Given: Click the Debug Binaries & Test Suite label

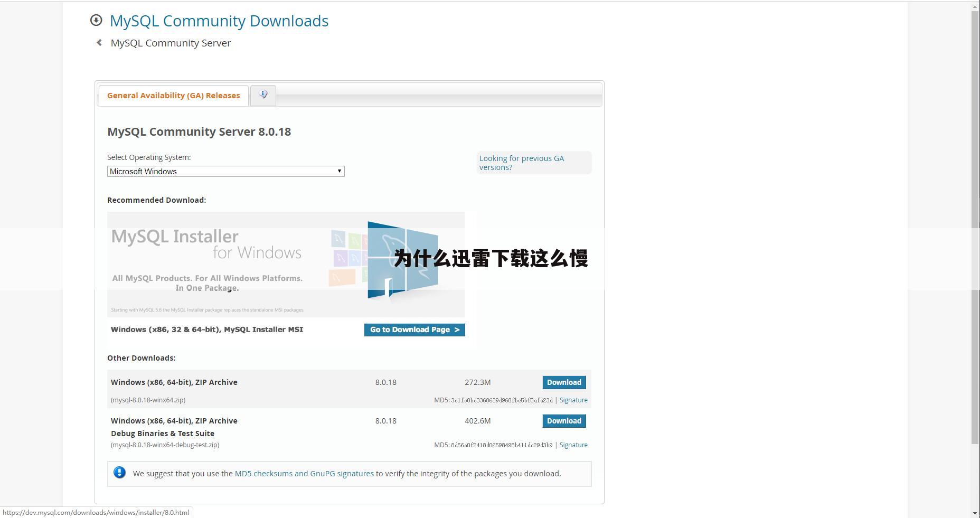Looking at the screenshot, I should 163,434.
